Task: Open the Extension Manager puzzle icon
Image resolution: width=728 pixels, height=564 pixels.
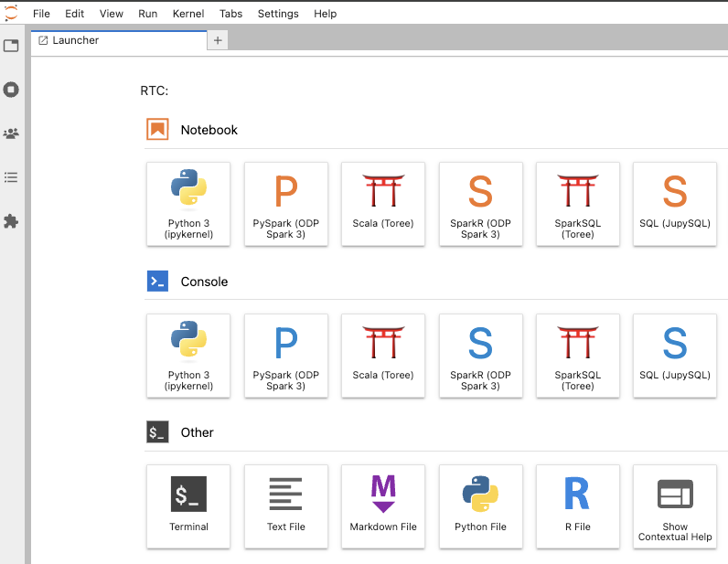Action: [x=11, y=221]
